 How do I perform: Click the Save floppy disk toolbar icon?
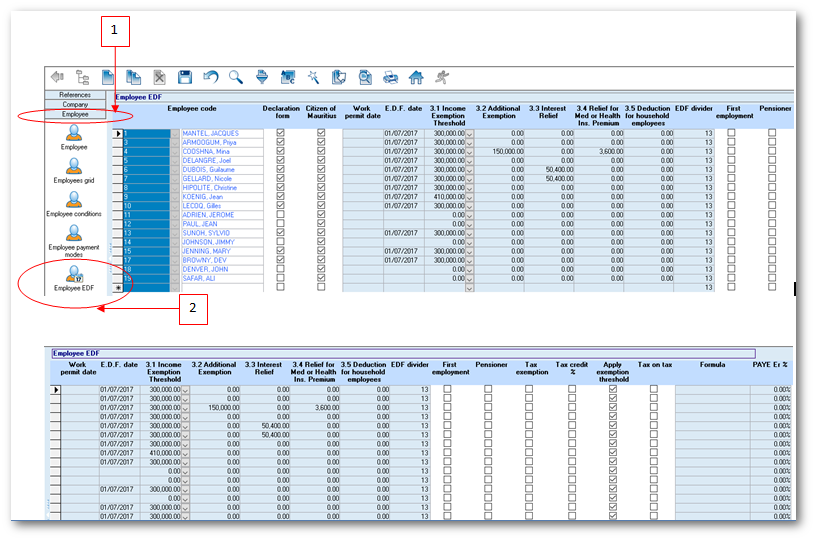point(185,76)
